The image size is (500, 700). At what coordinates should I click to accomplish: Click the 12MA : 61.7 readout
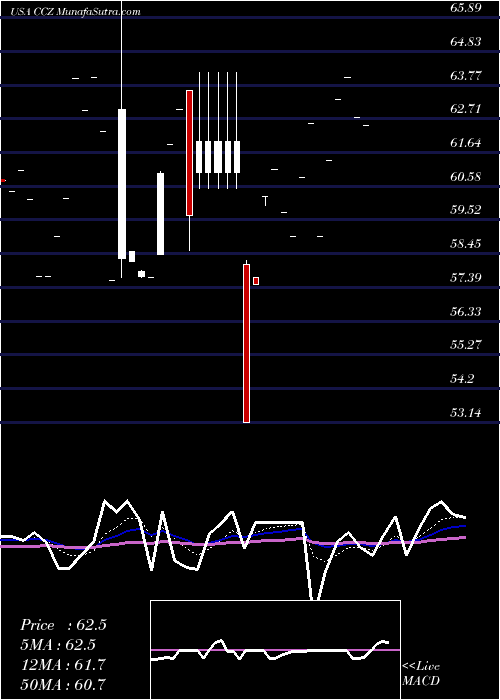[63, 665]
